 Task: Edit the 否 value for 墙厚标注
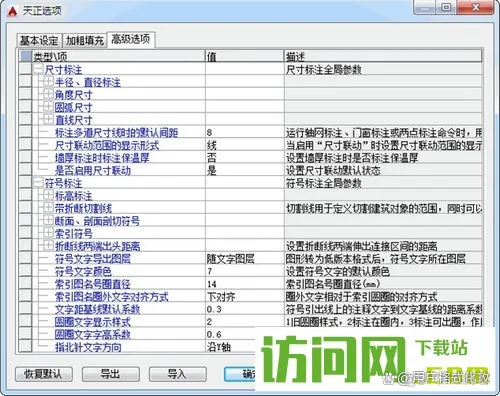coord(245,158)
